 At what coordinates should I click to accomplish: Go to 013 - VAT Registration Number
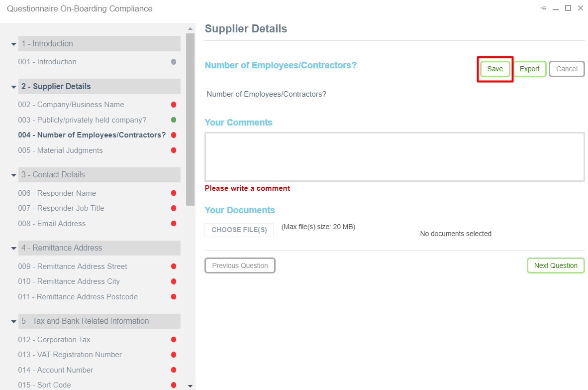[70, 355]
